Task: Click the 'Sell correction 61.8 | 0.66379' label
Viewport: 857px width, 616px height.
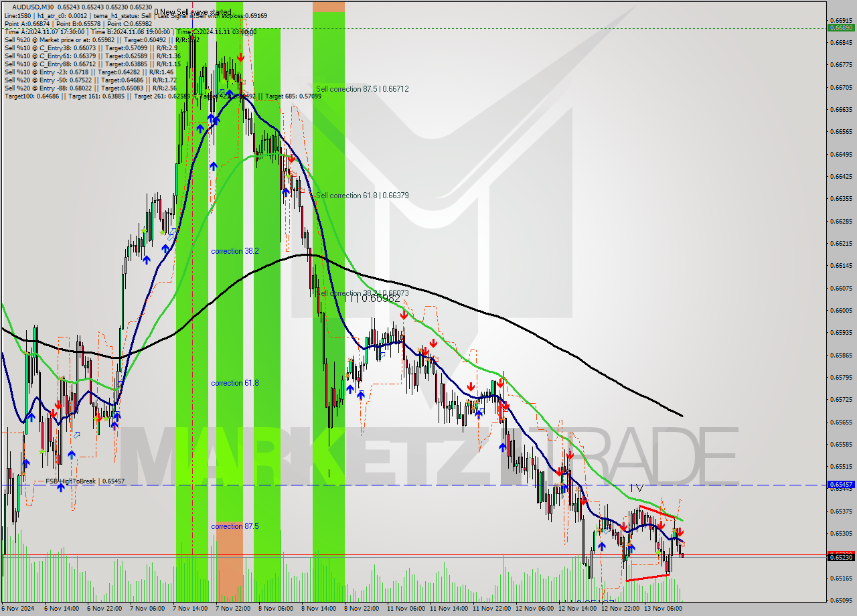Action: pyautogui.click(x=362, y=196)
